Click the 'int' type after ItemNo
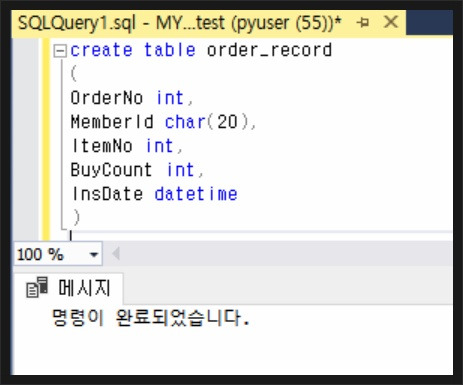 160,146
